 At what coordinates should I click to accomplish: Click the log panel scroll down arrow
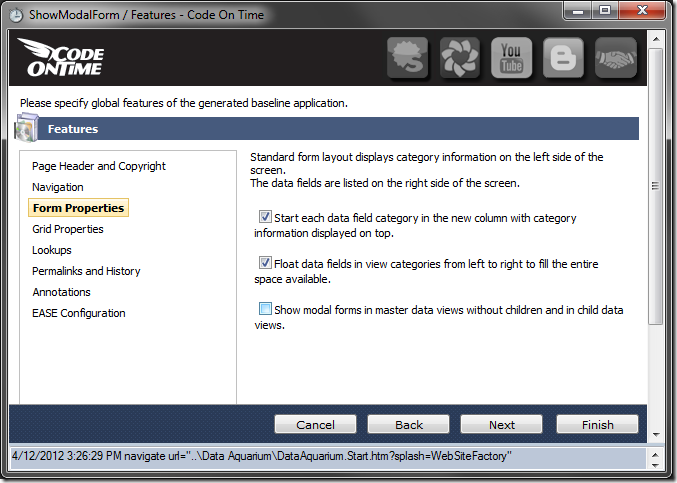(x=655, y=465)
